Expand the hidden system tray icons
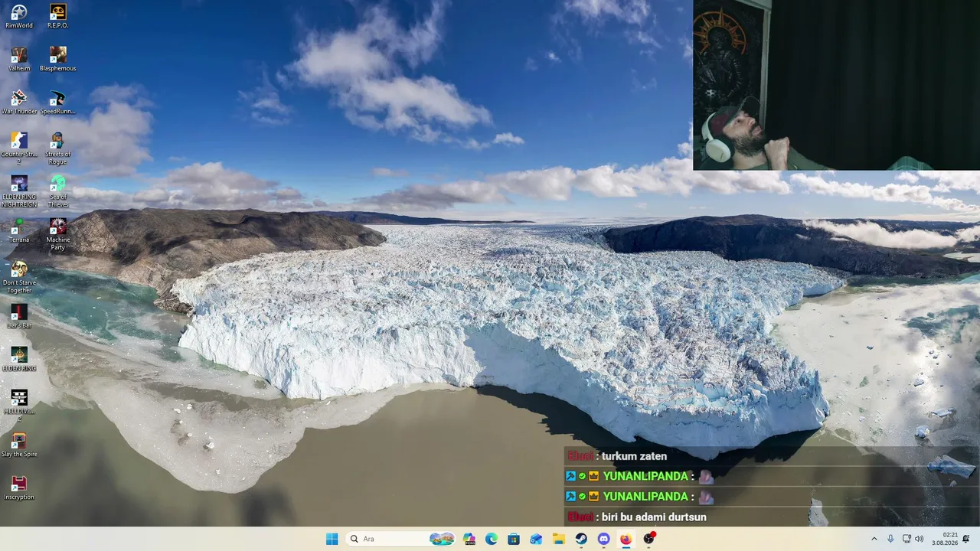The width and height of the screenshot is (980, 551). point(874,539)
